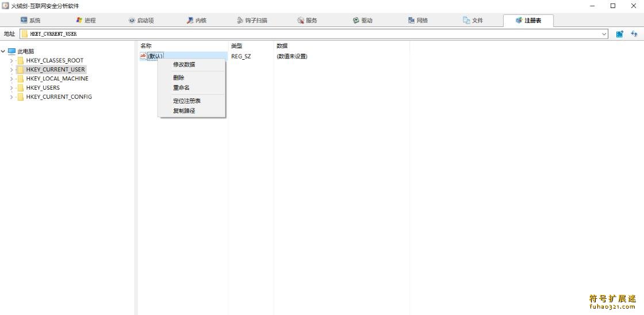Image resolution: width=644 pixels, height=315 pixels.
Task: Select the 内核 tab
Action: pos(196,20)
